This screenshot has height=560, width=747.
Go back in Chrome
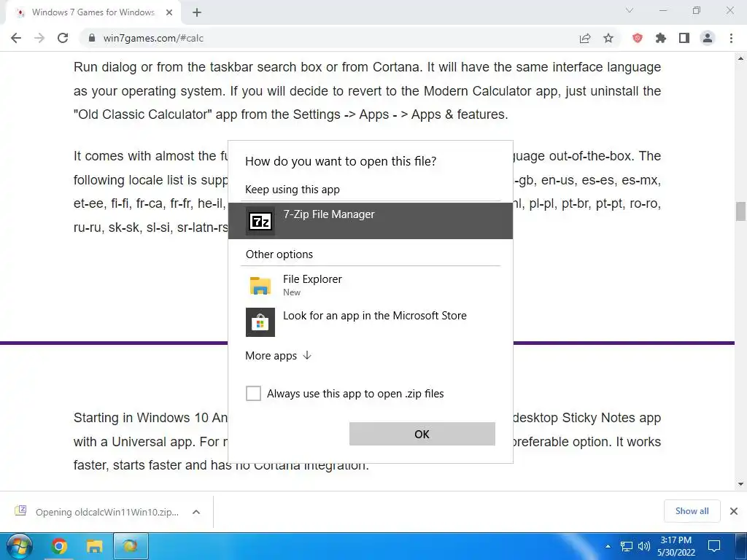16,38
